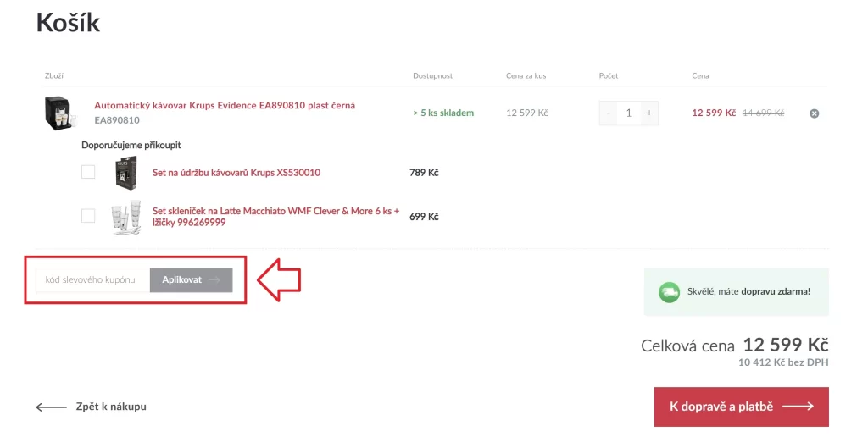
Task: Click the Aplikovat coupon button
Action: point(191,280)
